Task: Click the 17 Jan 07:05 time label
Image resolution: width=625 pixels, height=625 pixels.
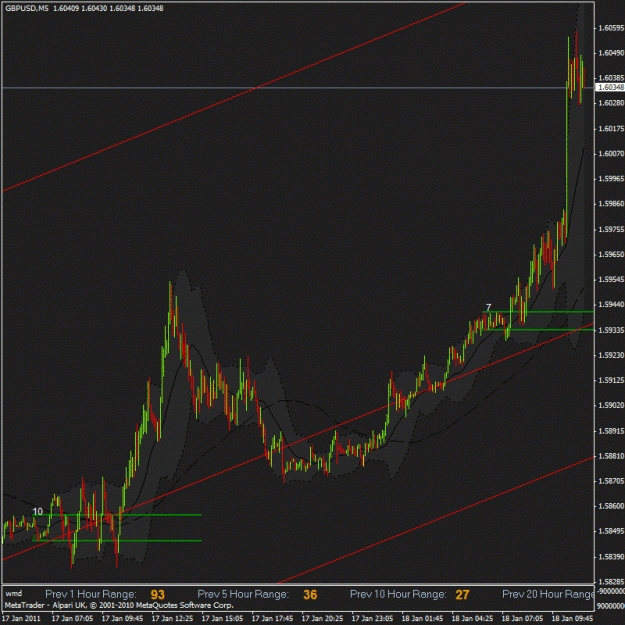Action: click(72, 618)
